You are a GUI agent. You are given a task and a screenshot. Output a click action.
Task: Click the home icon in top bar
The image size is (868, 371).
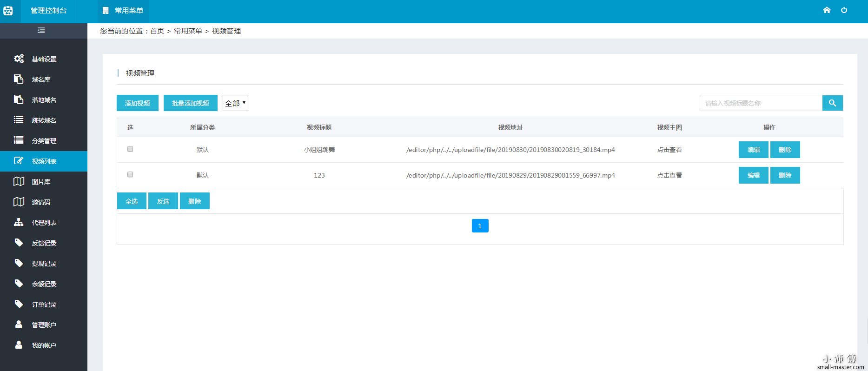827,10
